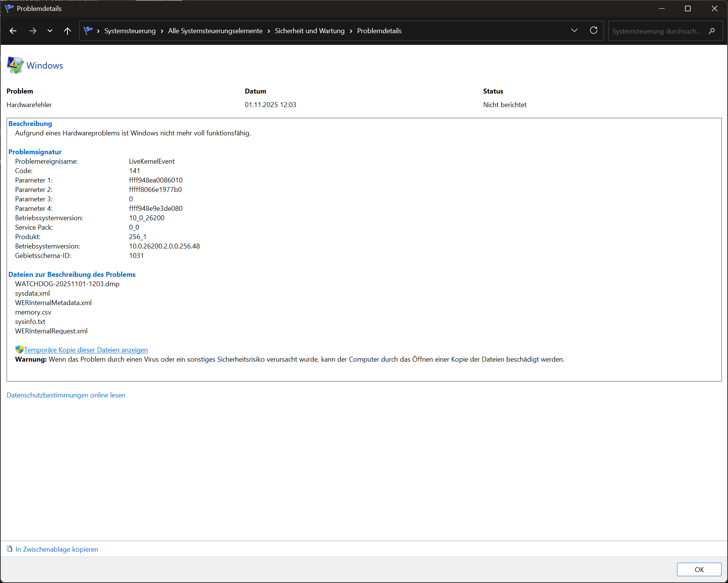Expand address bar history dropdown

click(574, 31)
